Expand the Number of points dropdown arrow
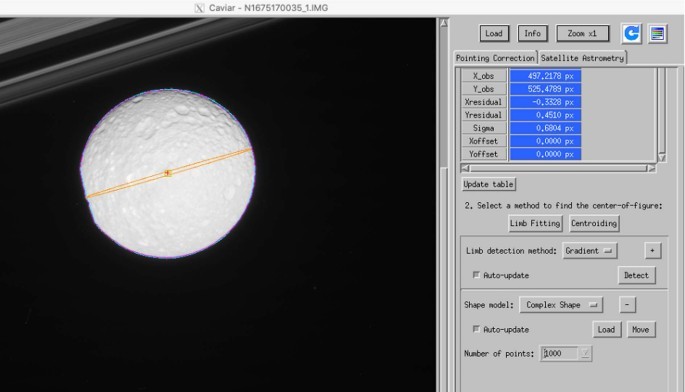Screen dimensions: 685x392 coord(585,353)
